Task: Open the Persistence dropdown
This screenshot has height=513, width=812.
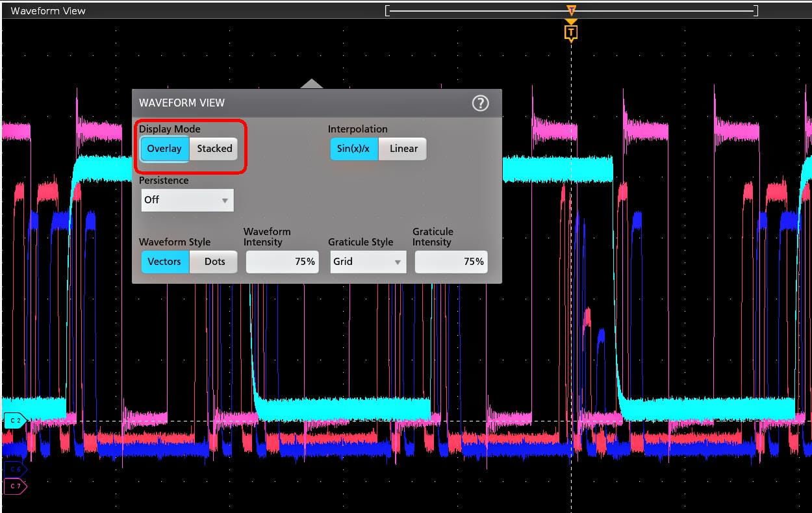Action: 187,200
